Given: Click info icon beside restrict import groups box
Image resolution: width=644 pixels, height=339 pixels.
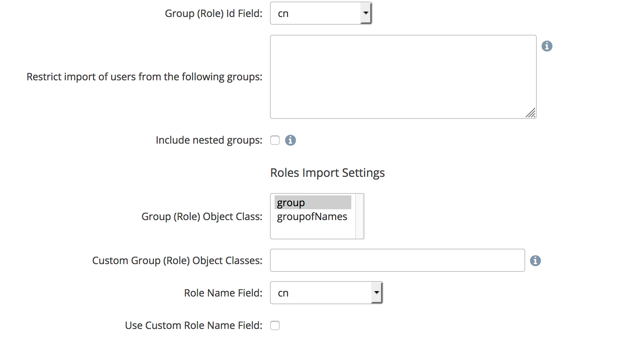Looking at the screenshot, I should [x=547, y=46].
